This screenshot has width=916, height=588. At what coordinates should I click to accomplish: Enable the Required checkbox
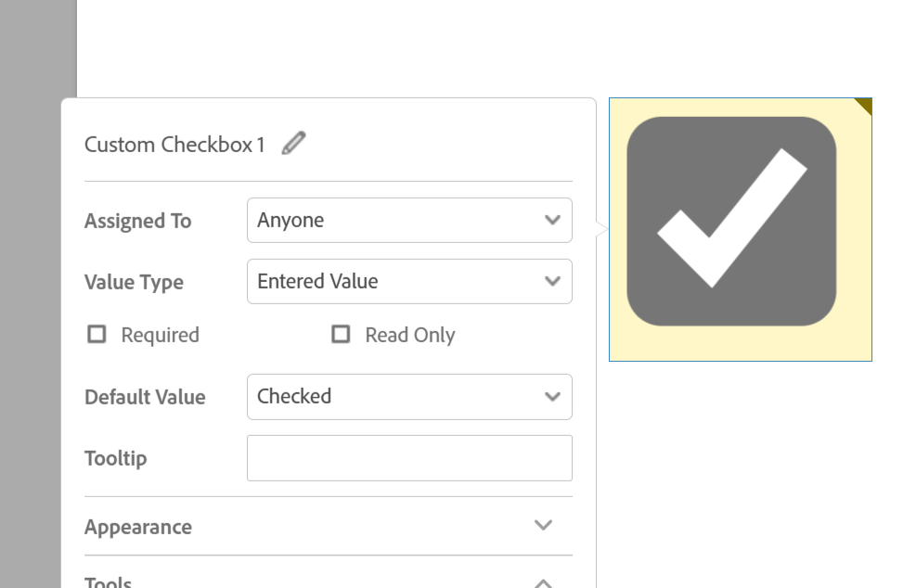pos(97,334)
